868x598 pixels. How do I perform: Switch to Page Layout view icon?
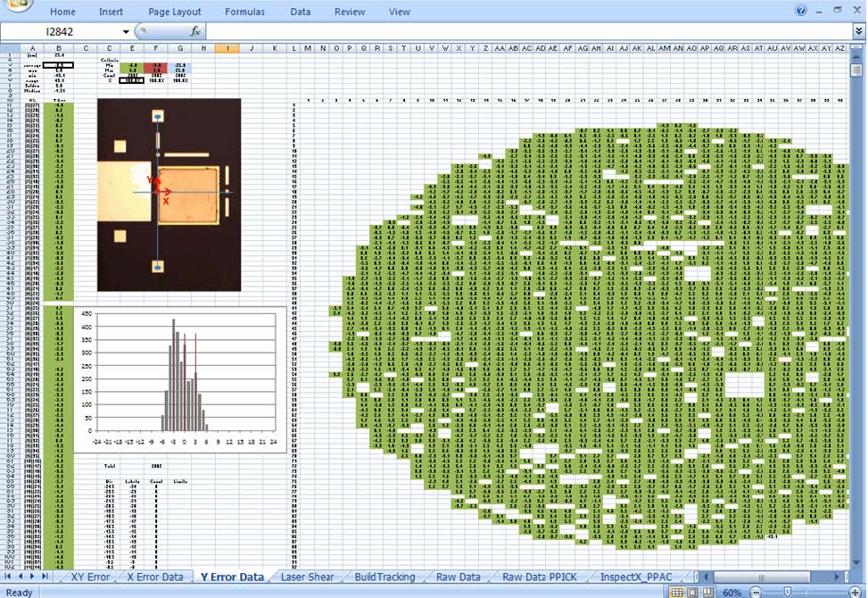coord(693,593)
